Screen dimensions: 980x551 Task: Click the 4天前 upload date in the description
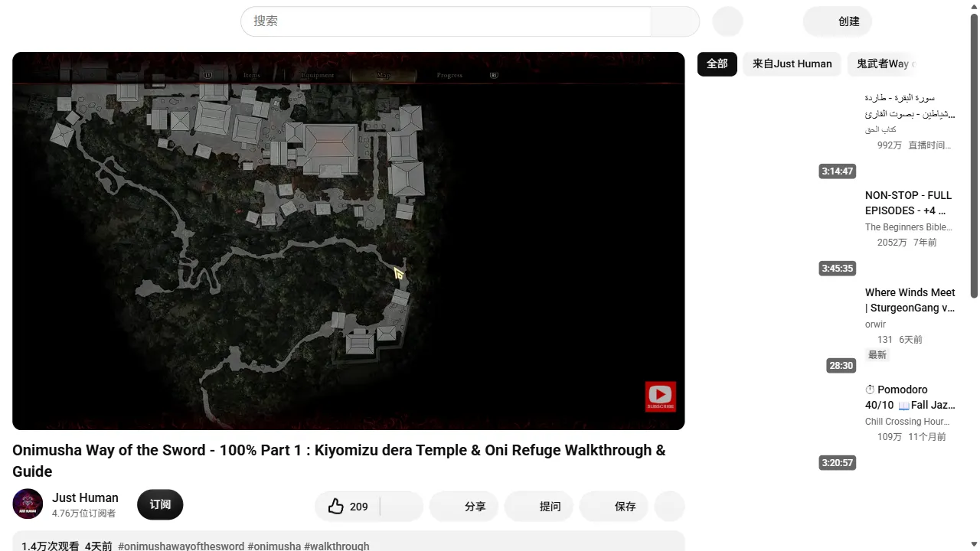(x=99, y=546)
